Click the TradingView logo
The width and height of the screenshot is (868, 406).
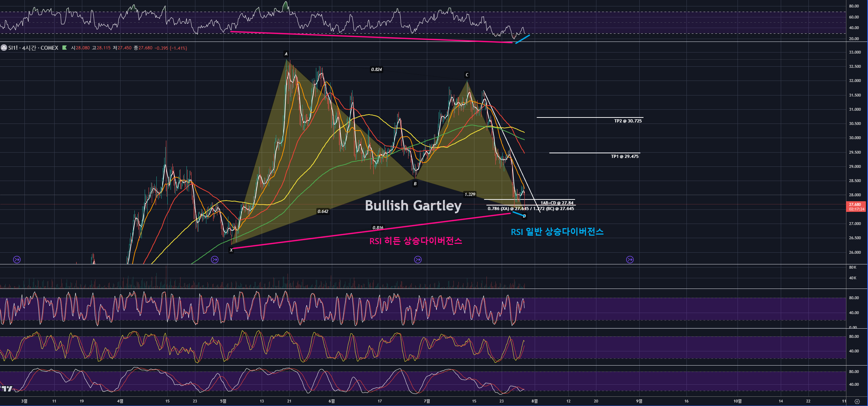click(x=6, y=389)
